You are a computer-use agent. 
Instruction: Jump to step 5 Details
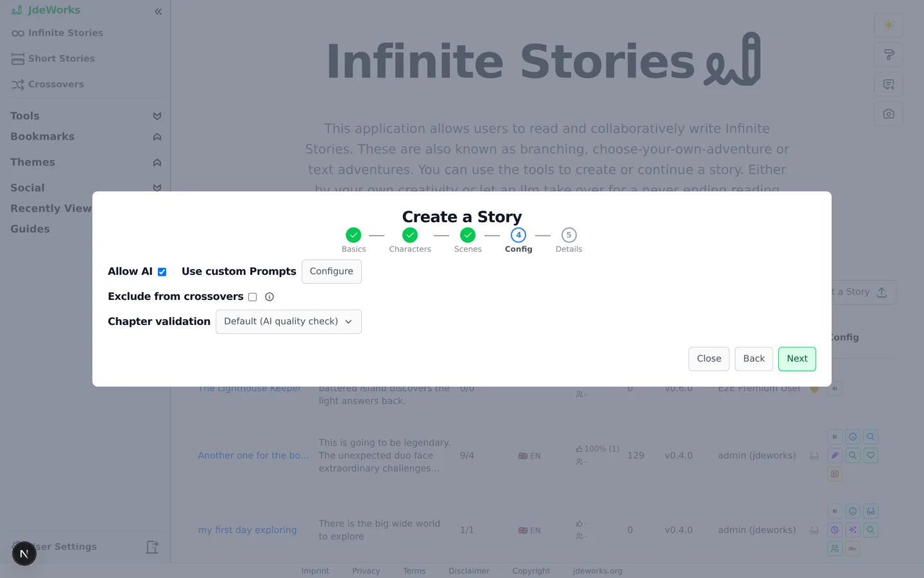569,240
